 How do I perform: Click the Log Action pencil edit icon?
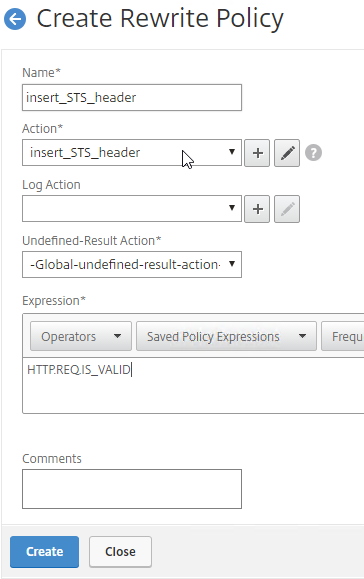(x=287, y=209)
